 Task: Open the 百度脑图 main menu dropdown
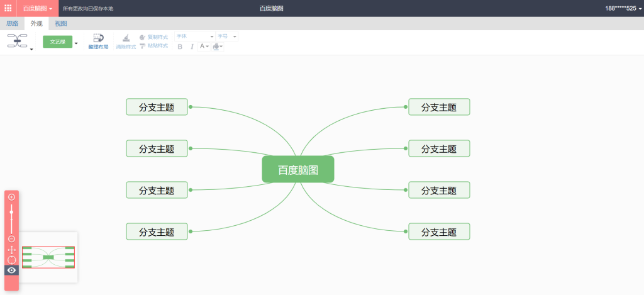coord(37,8)
